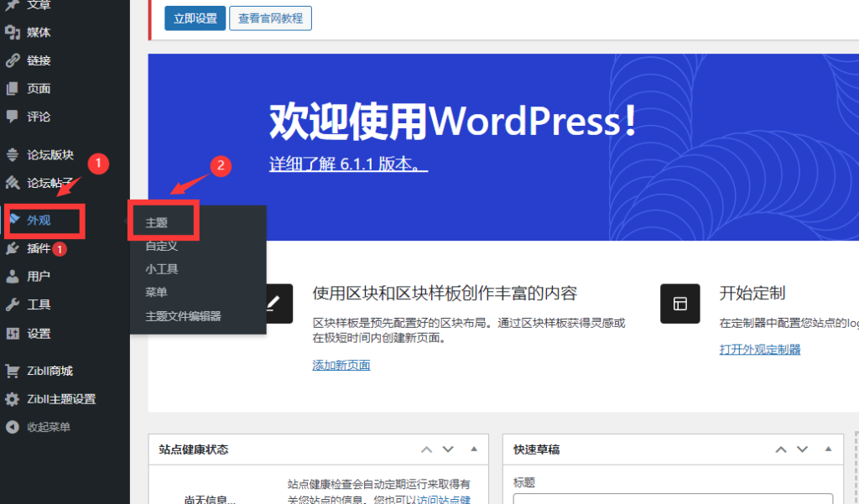Click the 论坛帖子 forum posts icon
The height and width of the screenshot is (504, 859).
(x=13, y=183)
